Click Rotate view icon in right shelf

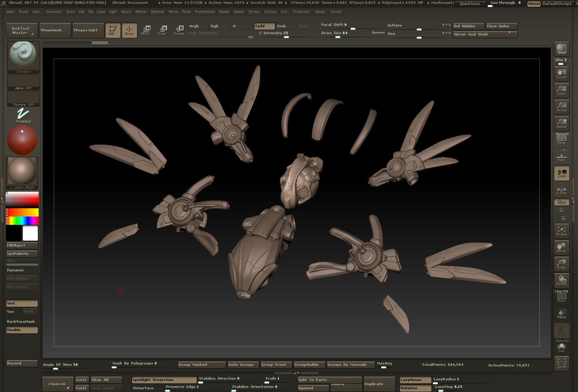click(561, 281)
